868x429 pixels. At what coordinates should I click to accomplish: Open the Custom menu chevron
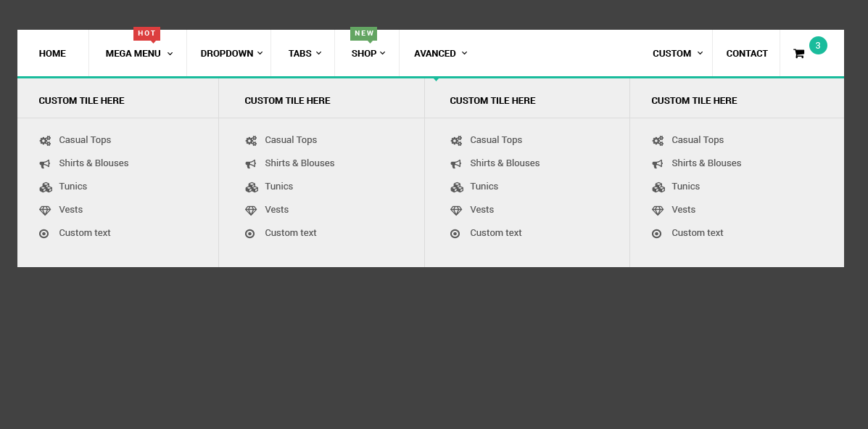[700, 53]
